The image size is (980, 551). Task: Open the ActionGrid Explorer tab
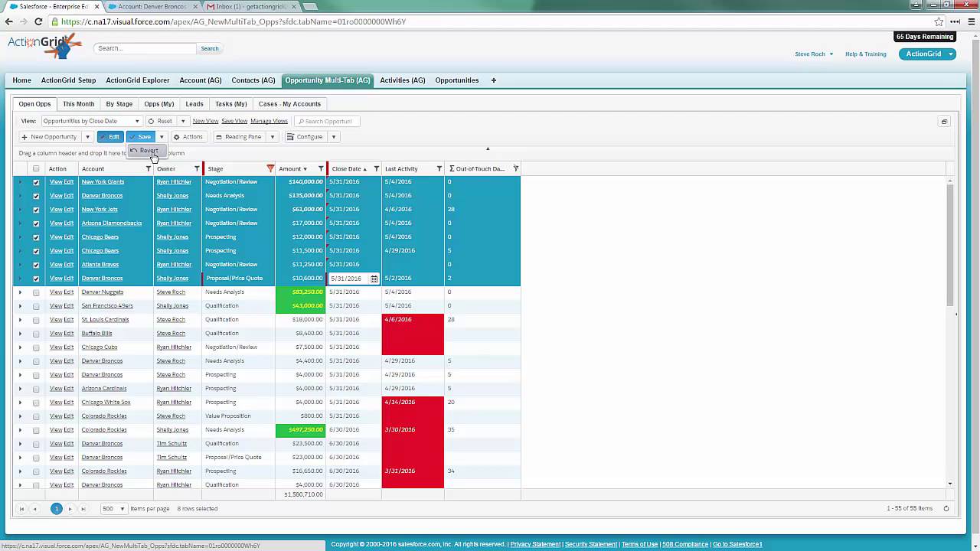click(138, 80)
